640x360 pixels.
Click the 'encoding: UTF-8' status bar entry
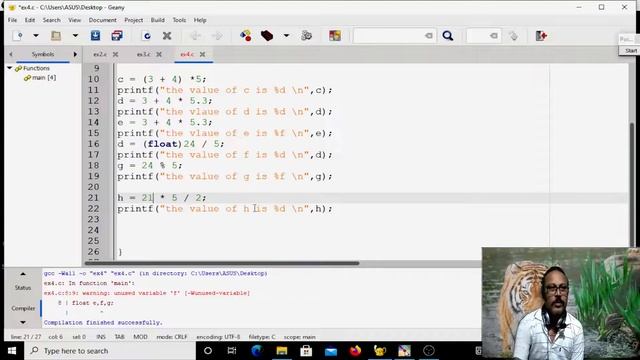[x=218, y=337]
